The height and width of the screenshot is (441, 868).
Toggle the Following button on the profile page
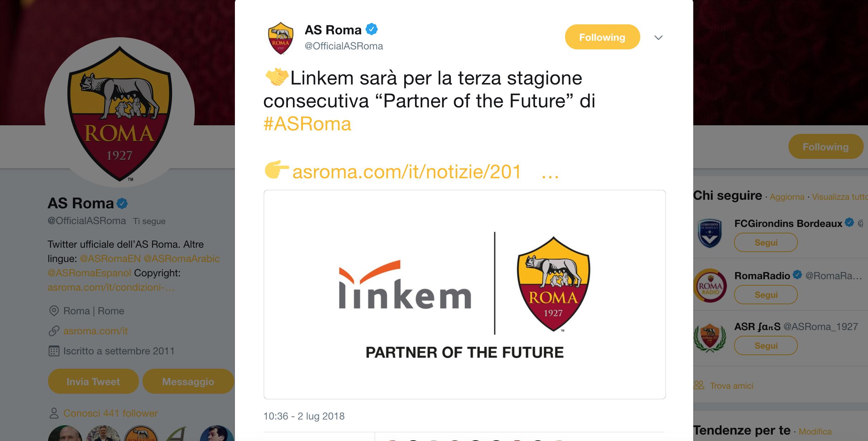click(x=825, y=146)
